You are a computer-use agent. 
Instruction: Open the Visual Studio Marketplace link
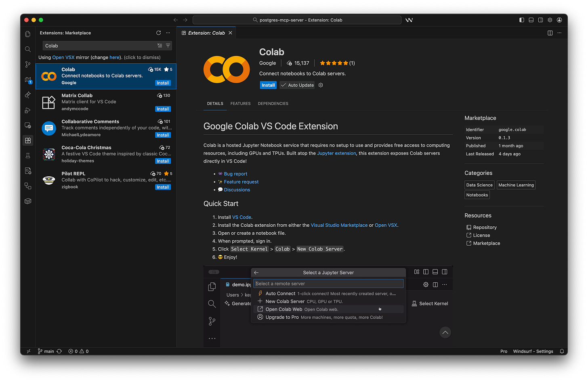point(339,225)
